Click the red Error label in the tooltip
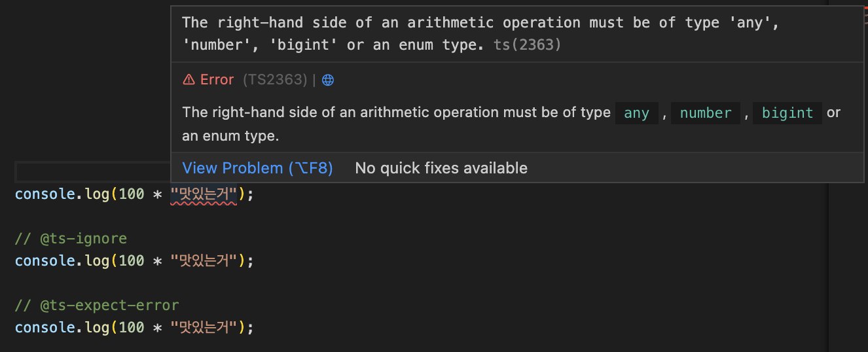 tap(217, 80)
